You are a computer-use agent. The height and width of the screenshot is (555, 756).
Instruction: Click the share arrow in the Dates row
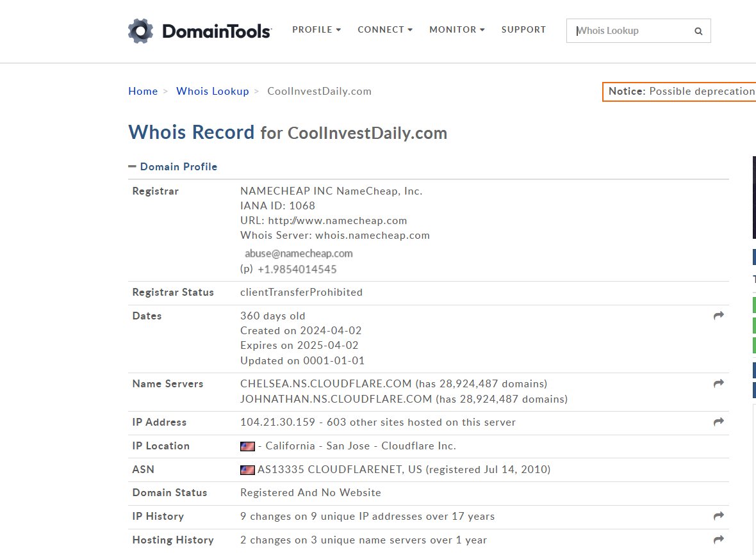718,316
